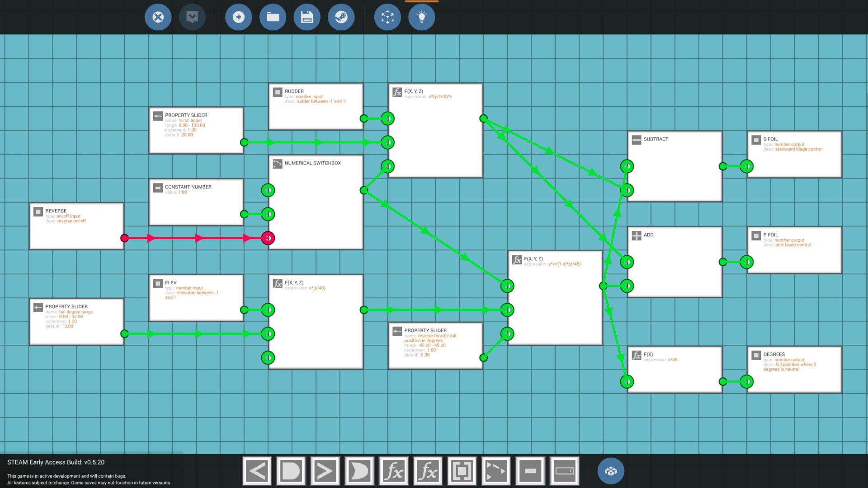The width and height of the screenshot is (868, 488).
Task: Select the AND gate component icon
Action: coord(291,471)
